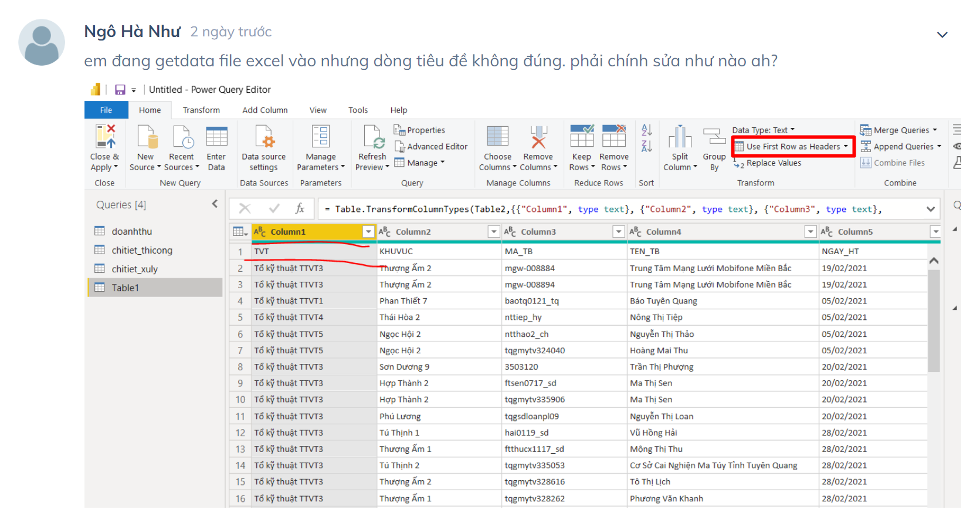Viewport: 980px width, 523px height.
Task: Click the Remove Columns icon
Action: [538, 137]
